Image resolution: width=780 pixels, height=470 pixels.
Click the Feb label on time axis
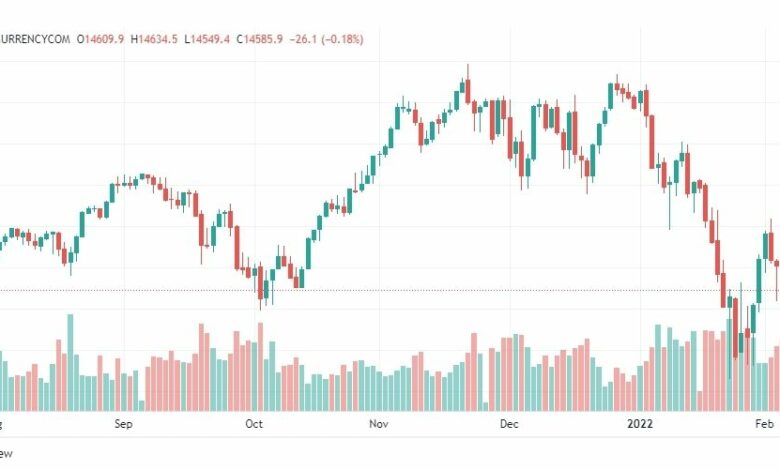coord(765,424)
